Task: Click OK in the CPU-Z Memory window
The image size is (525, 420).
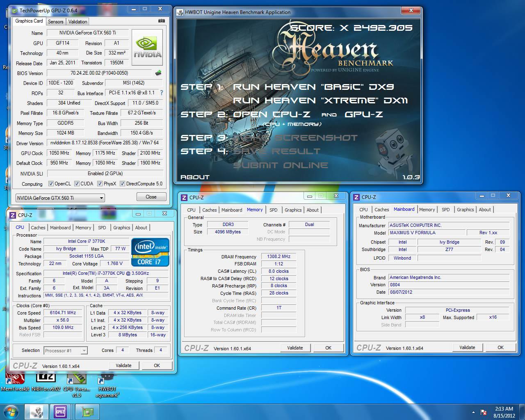Action: 328,348
